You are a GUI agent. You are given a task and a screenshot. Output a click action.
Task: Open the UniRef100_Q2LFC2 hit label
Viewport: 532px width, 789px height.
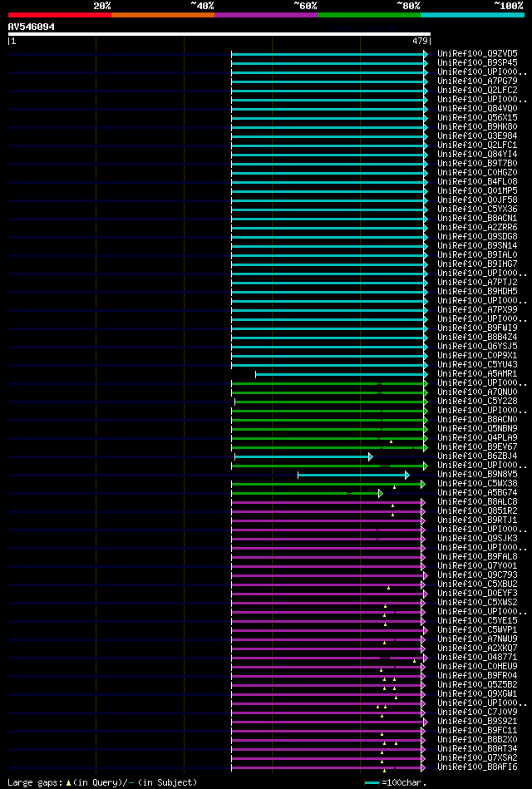click(x=478, y=90)
